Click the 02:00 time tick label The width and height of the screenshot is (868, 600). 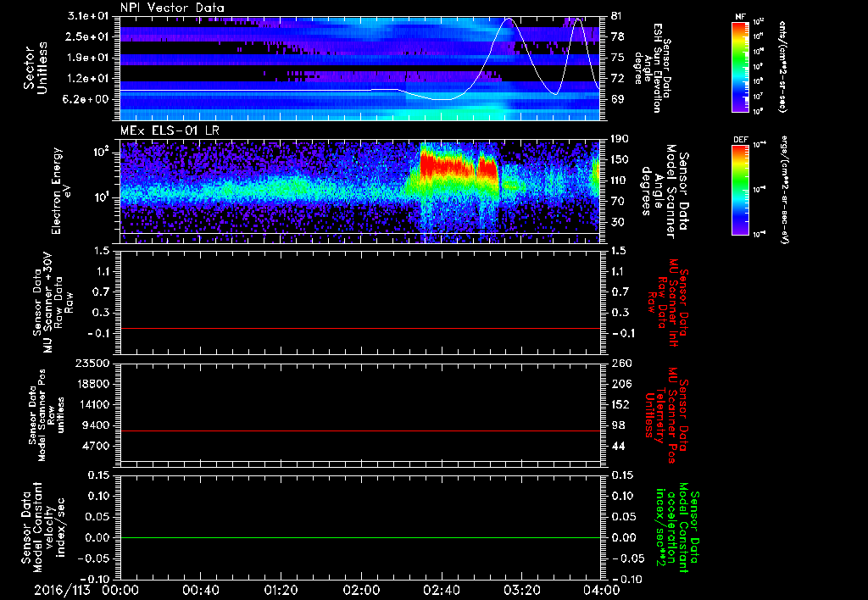(361, 590)
